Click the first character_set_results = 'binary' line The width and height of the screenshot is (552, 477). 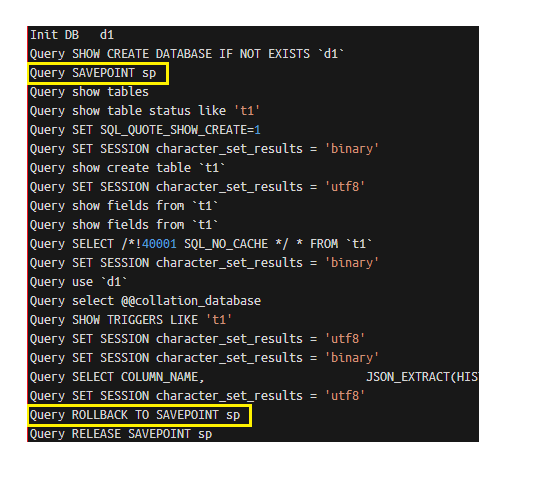pyautogui.click(x=204, y=149)
